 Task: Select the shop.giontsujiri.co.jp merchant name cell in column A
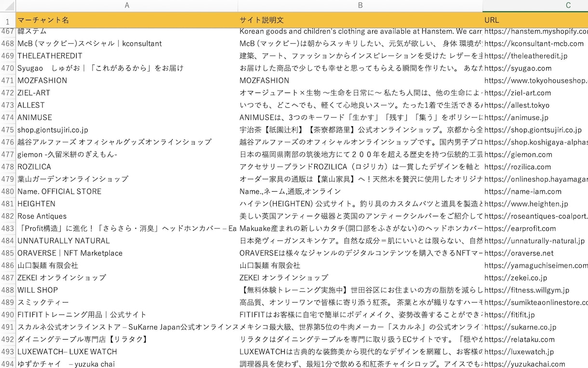pos(127,130)
